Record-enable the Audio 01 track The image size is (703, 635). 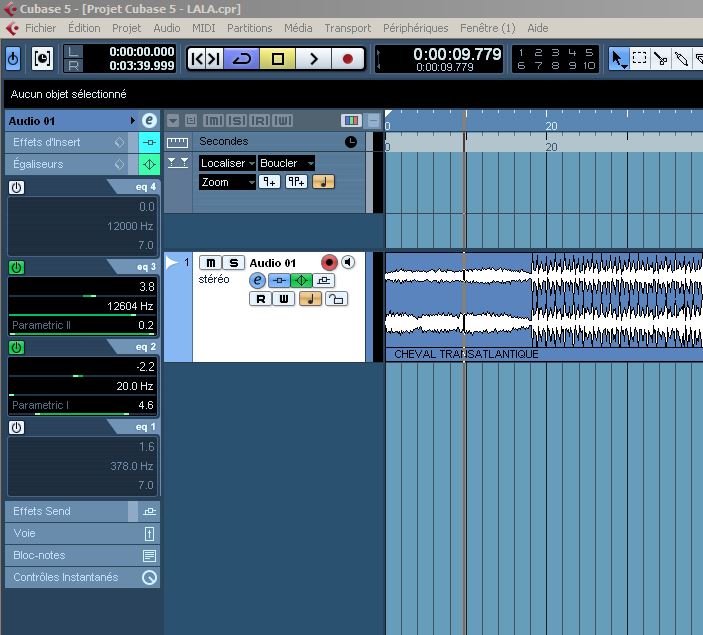coord(329,262)
